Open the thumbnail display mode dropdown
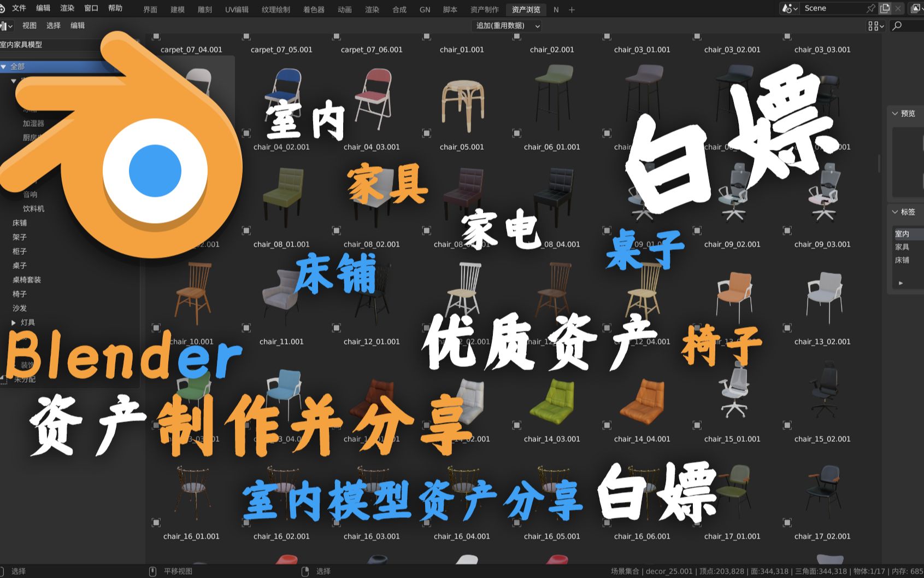The width and height of the screenshot is (924, 578). coord(876,26)
